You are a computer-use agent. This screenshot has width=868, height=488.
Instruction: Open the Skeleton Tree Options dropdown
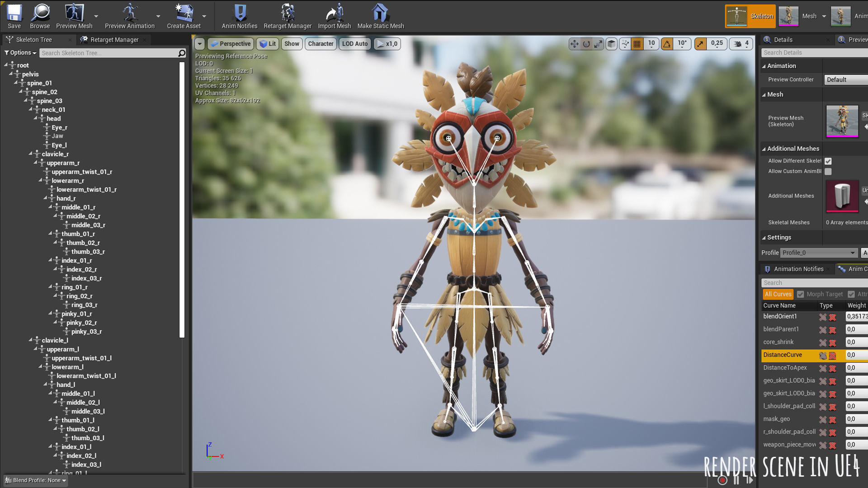(20, 53)
